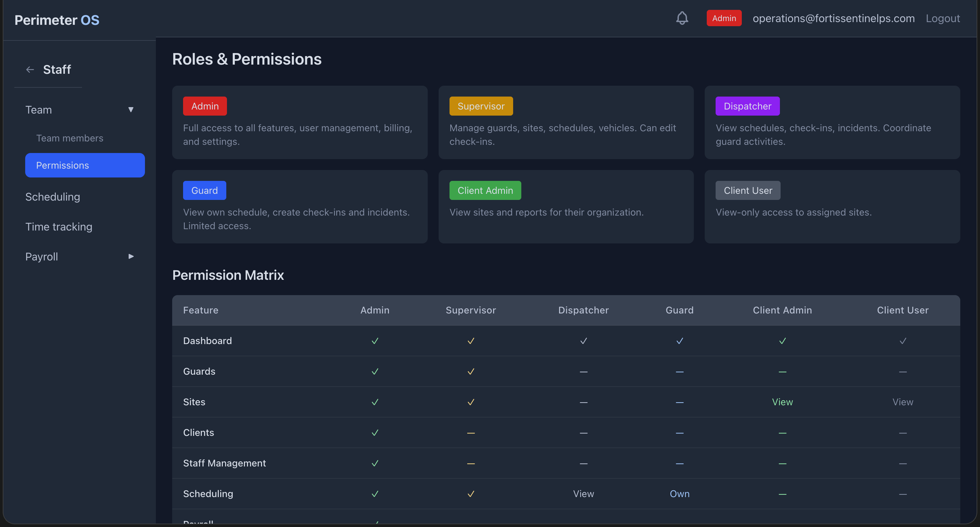Click the purple Dispatcher badge
Screen dimensions: 980x527
(747, 106)
